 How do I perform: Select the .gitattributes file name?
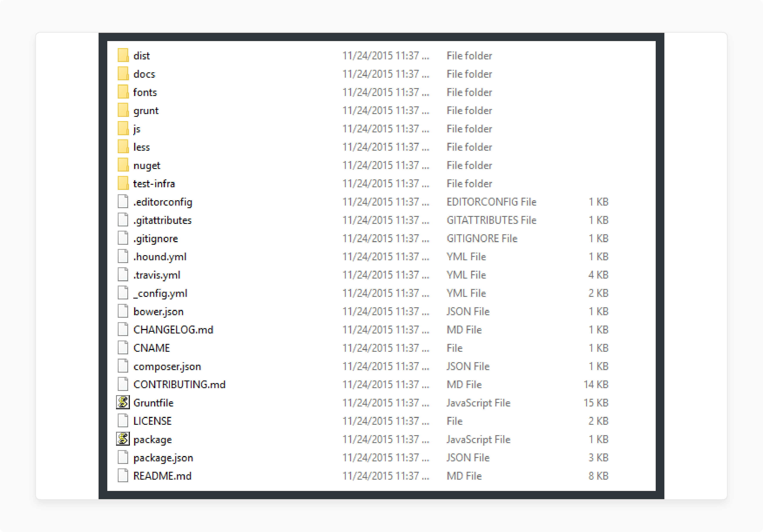162,220
